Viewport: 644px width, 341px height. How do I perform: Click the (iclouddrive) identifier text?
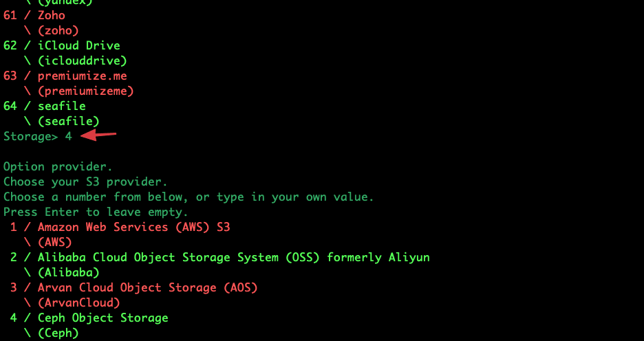click(x=82, y=60)
